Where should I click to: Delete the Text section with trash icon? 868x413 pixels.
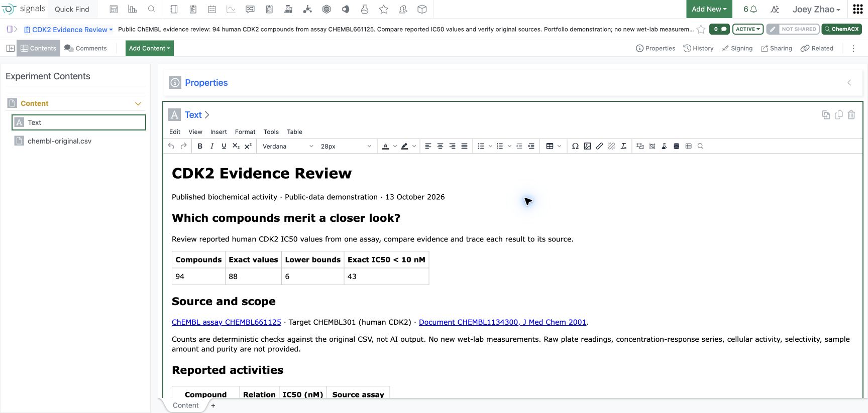click(x=851, y=115)
